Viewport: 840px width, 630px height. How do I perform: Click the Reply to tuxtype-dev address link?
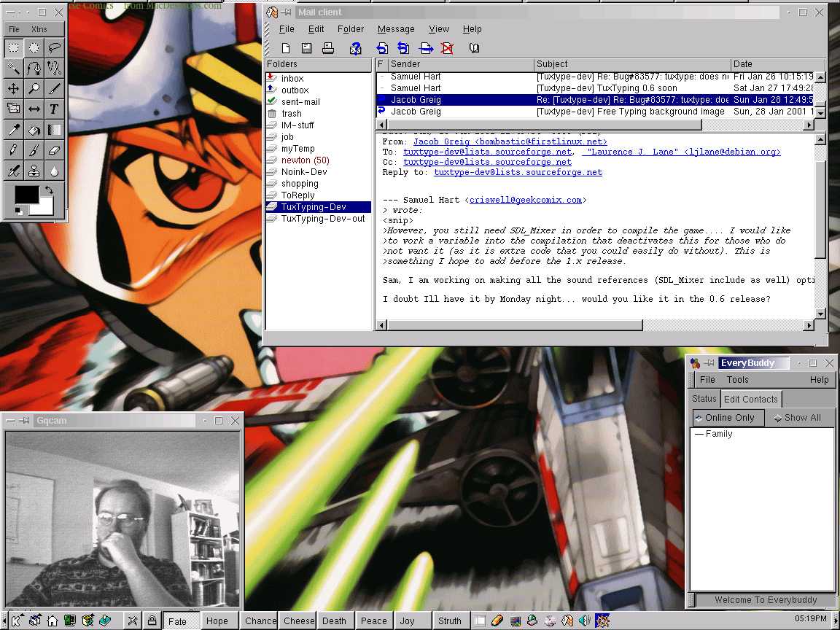click(518, 172)
